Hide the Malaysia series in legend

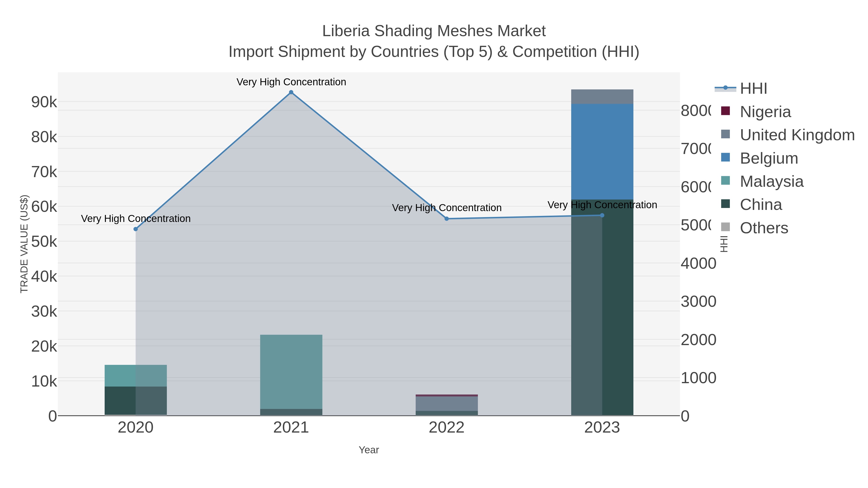click(762, 181)
